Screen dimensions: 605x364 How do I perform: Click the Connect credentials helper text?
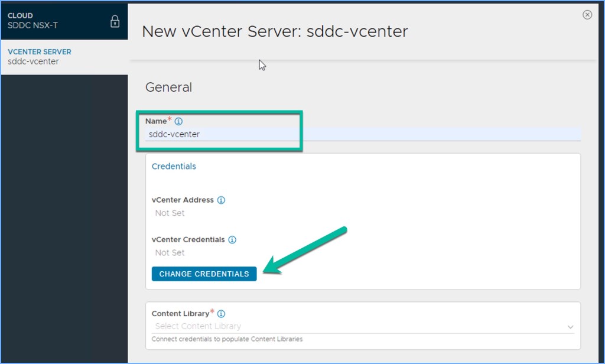[227, 339]
